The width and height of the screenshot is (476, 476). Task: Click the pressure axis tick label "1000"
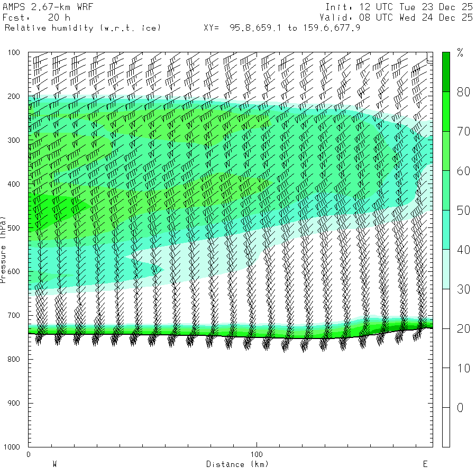pos(12,447)
